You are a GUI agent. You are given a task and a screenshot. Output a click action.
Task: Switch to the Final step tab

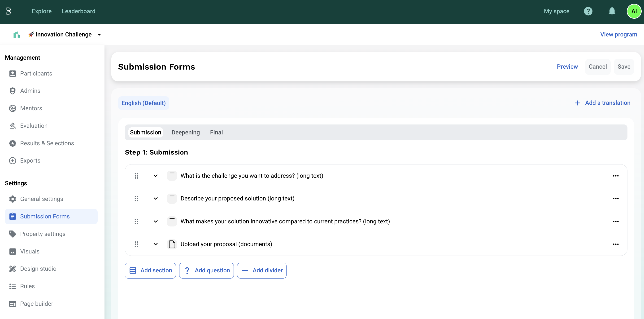click(216, 132)
